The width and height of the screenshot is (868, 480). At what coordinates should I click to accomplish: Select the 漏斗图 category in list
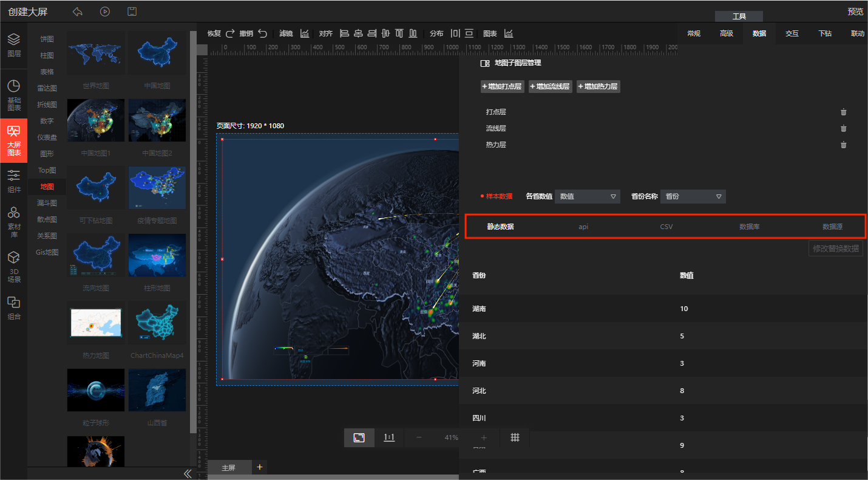(47, 203)
